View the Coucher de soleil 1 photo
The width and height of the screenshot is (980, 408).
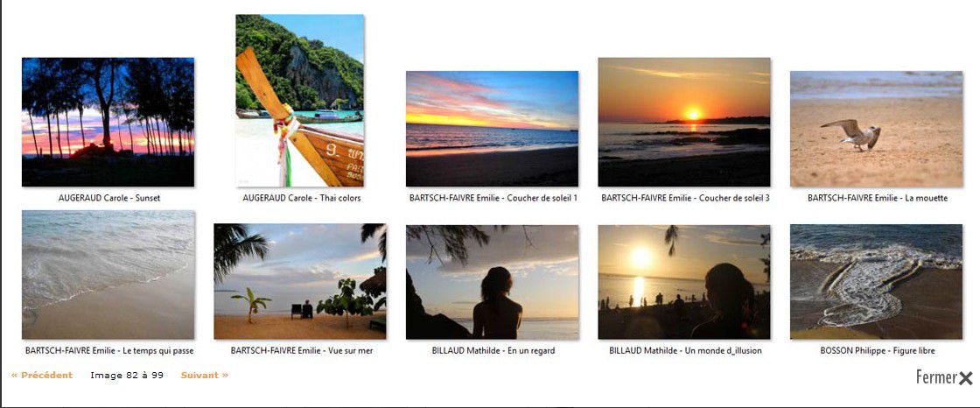click(492, 129)
